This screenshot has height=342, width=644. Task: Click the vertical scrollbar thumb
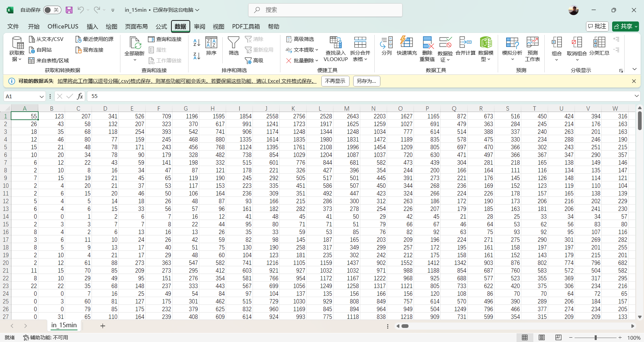click(640, 121)
